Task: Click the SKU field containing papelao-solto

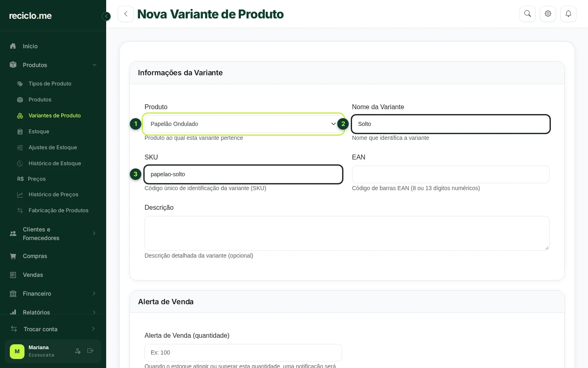Action: [x=243, y=174]
